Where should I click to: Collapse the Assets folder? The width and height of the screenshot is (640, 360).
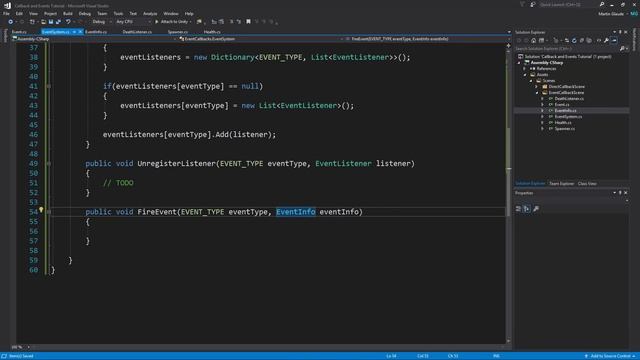[x=525, y=75]
